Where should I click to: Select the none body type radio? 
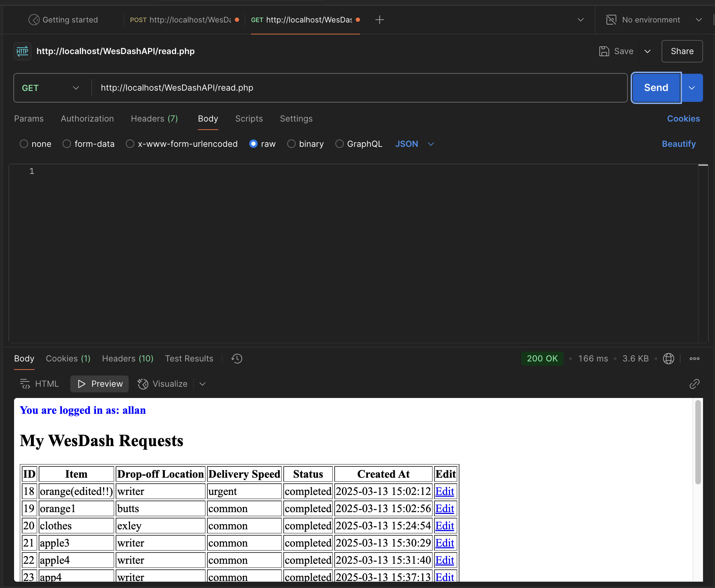click(24, 144)
